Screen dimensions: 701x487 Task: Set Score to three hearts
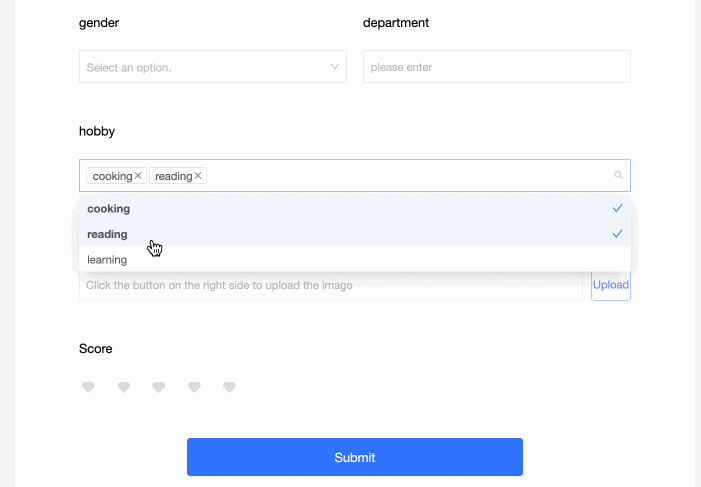[x=159, y=387]
